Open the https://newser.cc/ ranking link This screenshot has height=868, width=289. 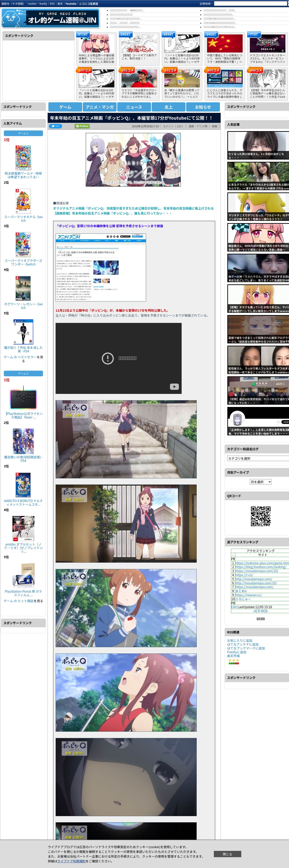248,595
